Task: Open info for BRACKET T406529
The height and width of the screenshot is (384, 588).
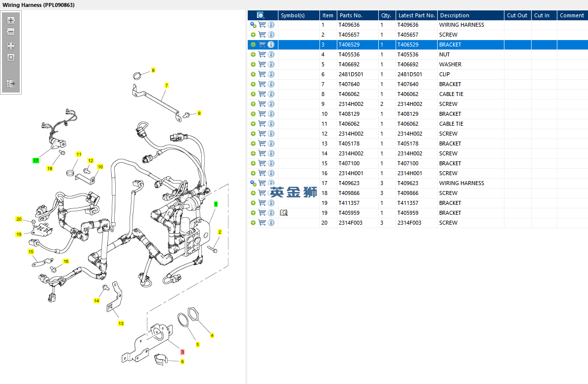Action: pos(271,45)
